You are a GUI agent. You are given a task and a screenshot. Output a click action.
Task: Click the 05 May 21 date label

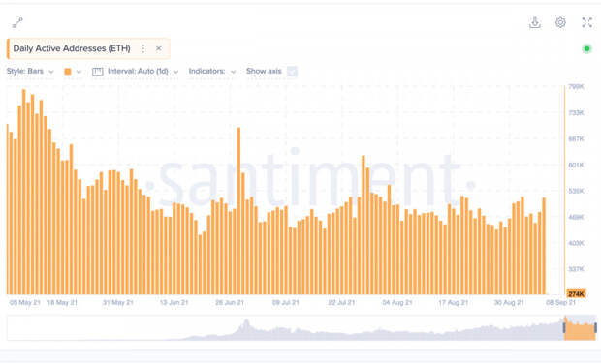pos(25,302)
